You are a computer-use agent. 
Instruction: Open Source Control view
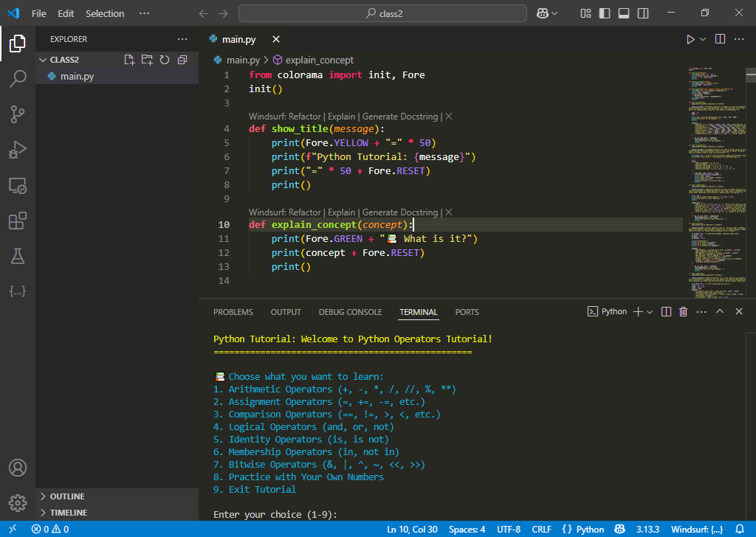18,114
